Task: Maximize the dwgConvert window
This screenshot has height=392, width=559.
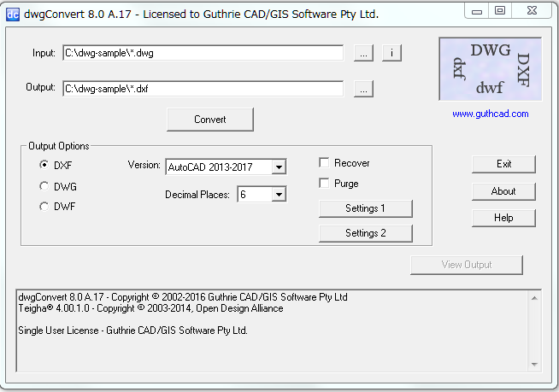Action: pyautogui.click(x=500, y=11)
